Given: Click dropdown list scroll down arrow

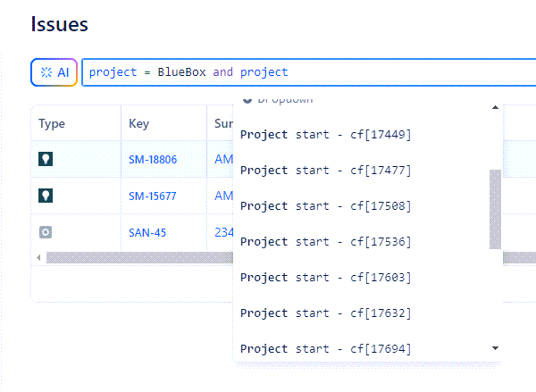Looking at the screenshot, I should pos(496,347).
